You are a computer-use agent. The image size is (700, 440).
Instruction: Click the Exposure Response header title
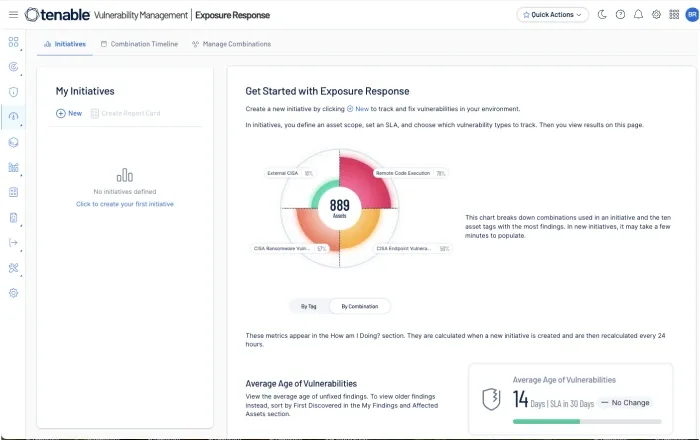coord(233,15)
